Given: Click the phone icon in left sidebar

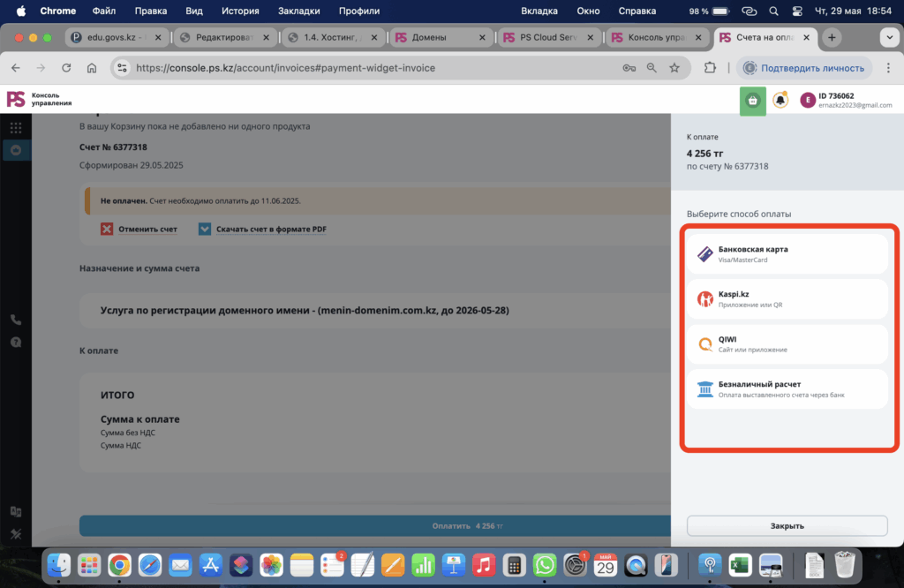Looking at the screenshot, I should [16, 320].
